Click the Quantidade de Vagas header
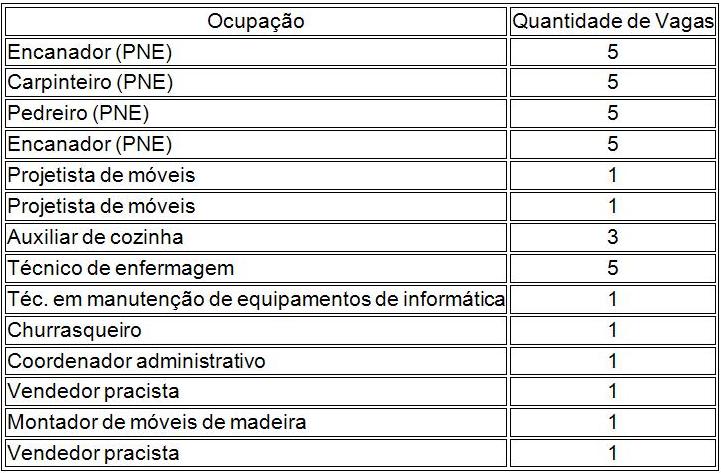This screenshot has height=473, width=721. [612, 21]
